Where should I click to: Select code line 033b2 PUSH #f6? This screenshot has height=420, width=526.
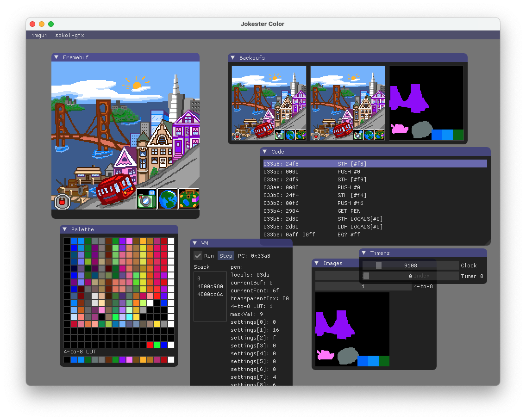375,203
